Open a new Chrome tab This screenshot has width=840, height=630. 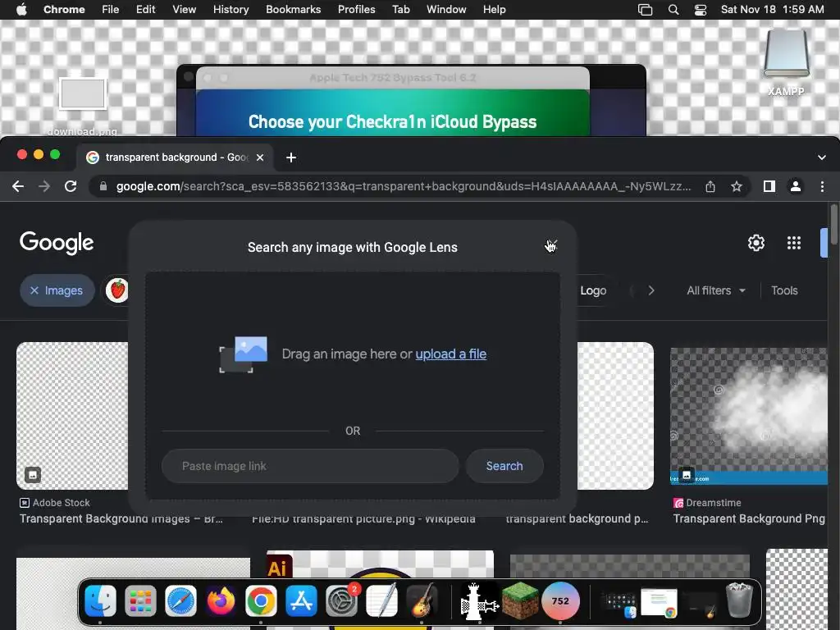[x=291, y=157]
